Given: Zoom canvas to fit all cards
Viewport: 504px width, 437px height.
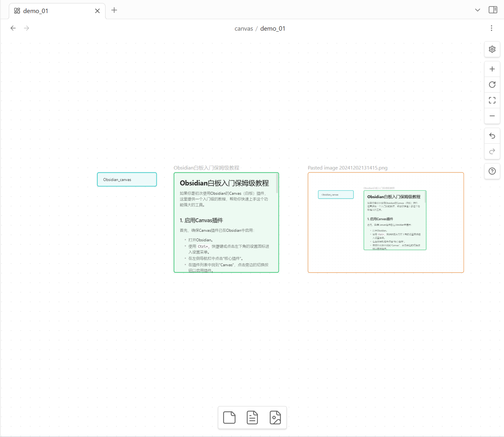Looking at the screenshot, I should tap(492, 100).
